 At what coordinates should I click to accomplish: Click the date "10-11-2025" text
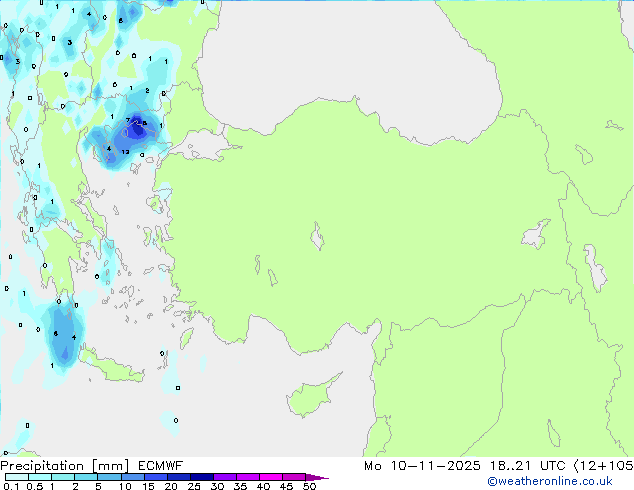click(435, 466)
